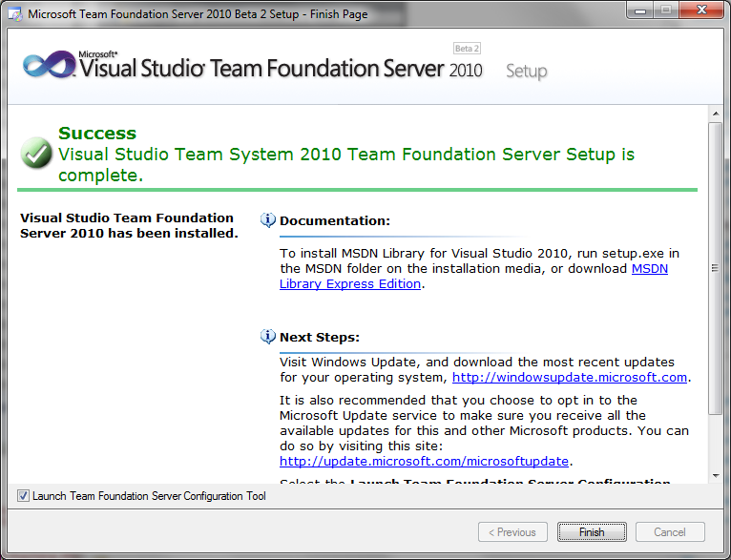Click the Documentation: heading
The width and height of the screenshot is (731, 560).
[335, 220]
